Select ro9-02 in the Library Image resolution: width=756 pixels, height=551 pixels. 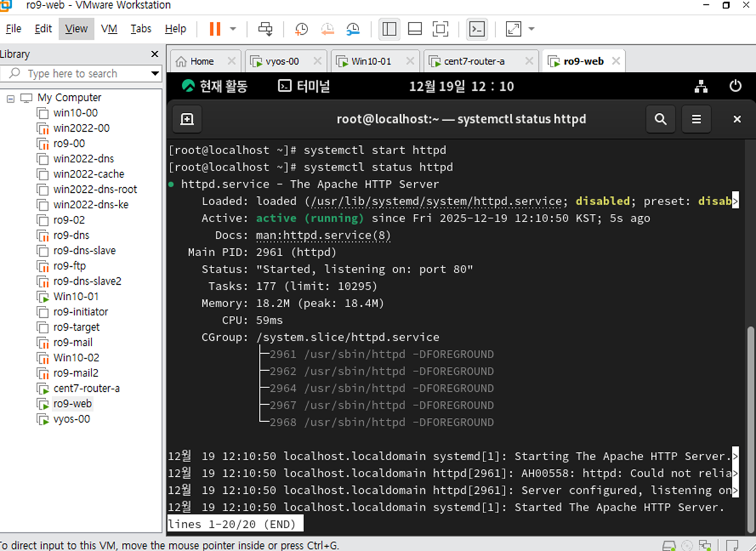coord(69,220)
